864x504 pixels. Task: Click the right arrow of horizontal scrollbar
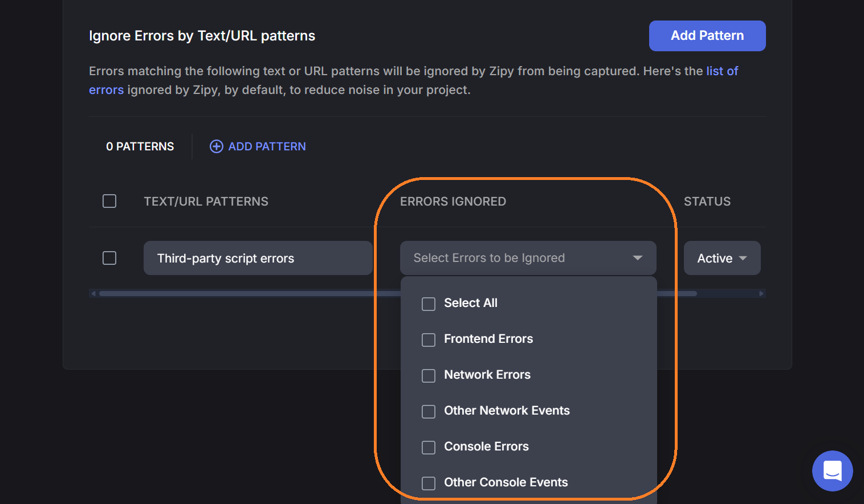click(x=761, y=294)
